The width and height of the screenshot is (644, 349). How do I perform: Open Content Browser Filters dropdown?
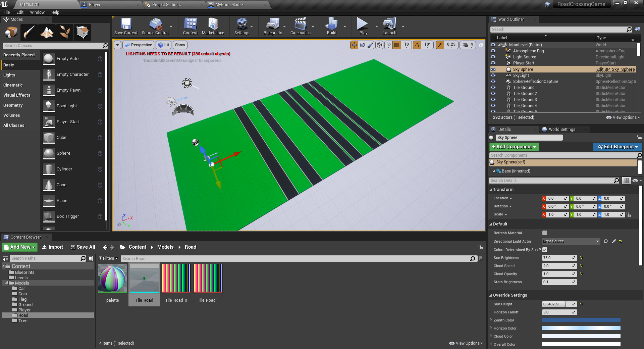point(108,258)
